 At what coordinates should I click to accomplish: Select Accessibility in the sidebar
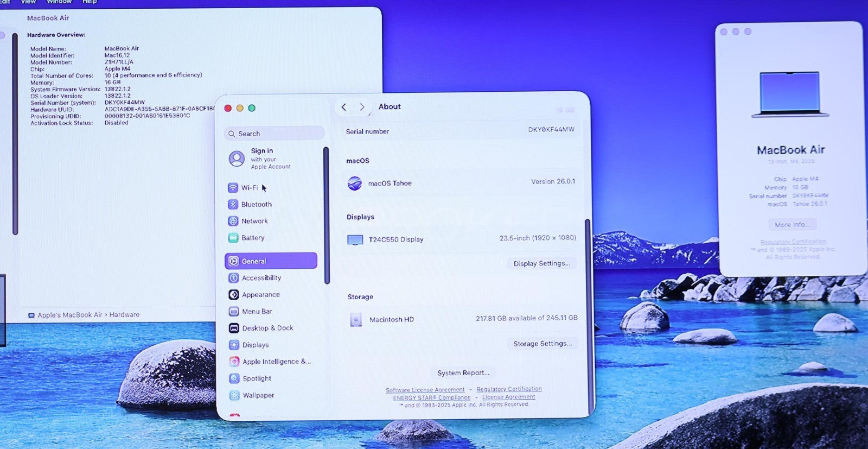(x=261, y=278)
